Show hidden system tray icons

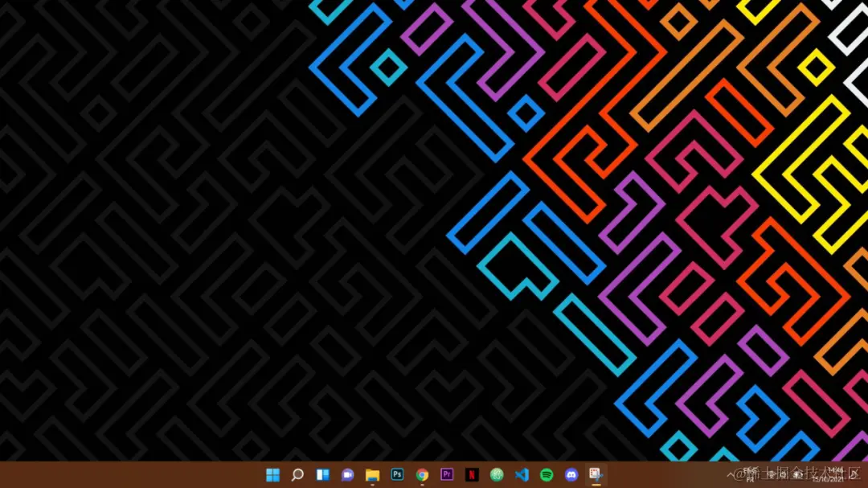pos(731,474)
